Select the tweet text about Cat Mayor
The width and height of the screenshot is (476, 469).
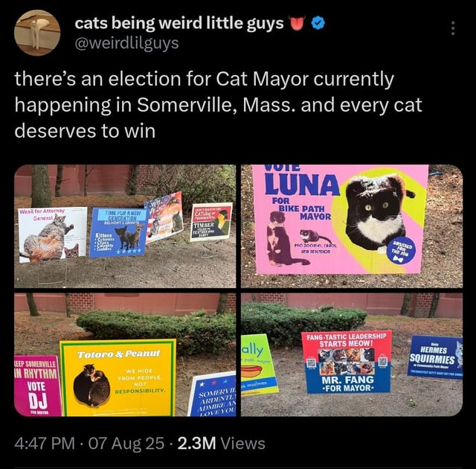[218, 105]
